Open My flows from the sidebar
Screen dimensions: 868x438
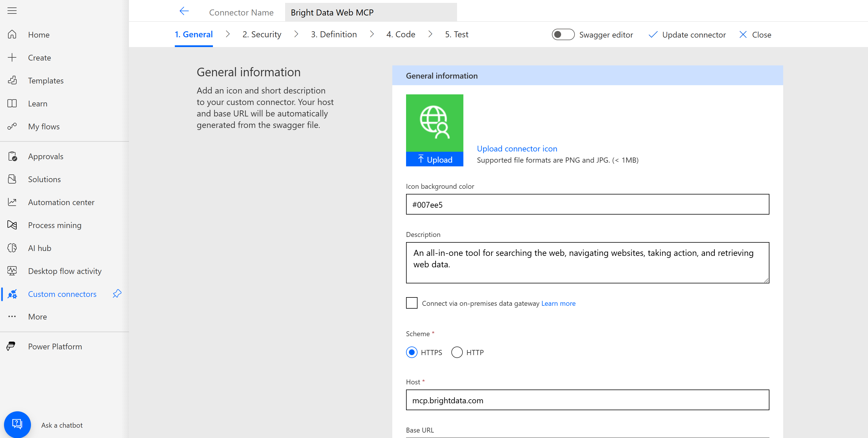pos(44,126)
